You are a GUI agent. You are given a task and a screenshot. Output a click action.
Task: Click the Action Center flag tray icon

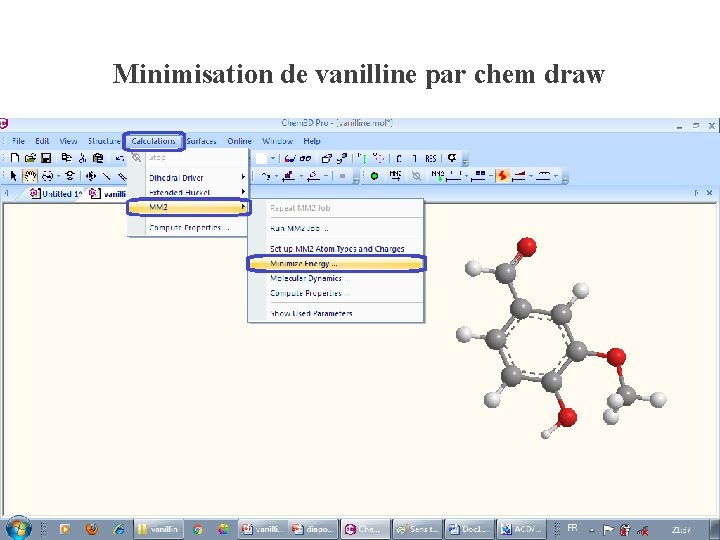[x=608, y=530]
